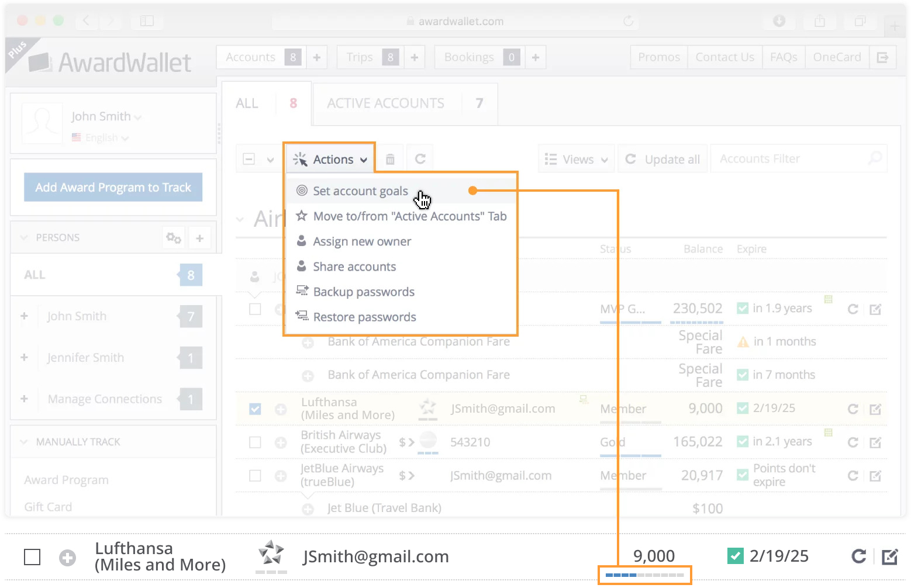Click the highlighted Lufthansa balance progress bar
The width and height of the screenshot is (911, 588).
coord(645,575)
